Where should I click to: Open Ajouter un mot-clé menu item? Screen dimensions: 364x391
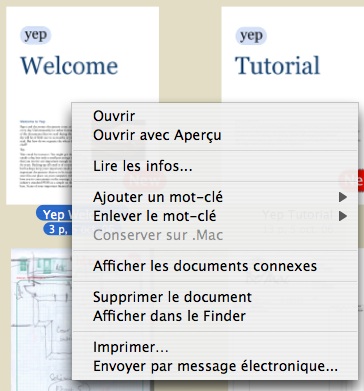pyautogui.click(x=215, y=197)
